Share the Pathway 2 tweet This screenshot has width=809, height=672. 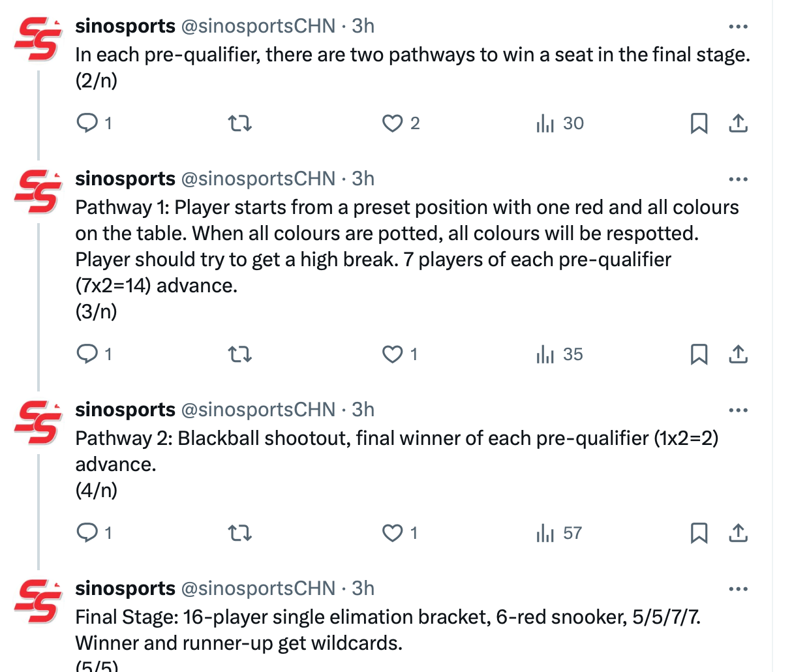click(x=738, y=533)
